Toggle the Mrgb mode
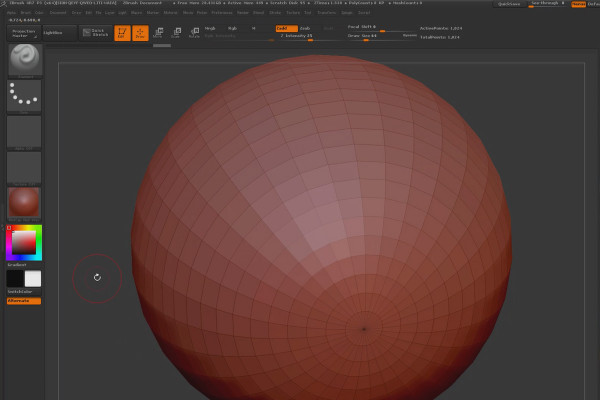Image resolution: width=600 pixels, height=400 pixels. (x=210, y=28)
